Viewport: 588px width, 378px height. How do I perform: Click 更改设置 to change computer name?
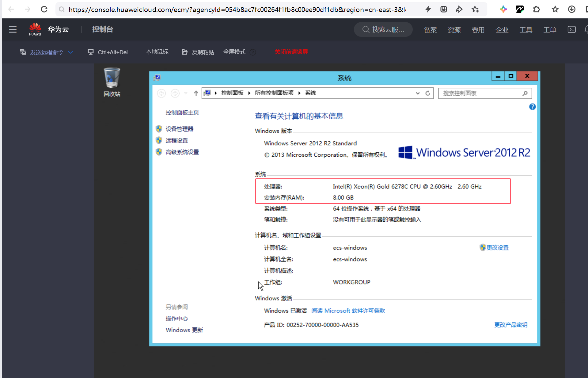497,247
